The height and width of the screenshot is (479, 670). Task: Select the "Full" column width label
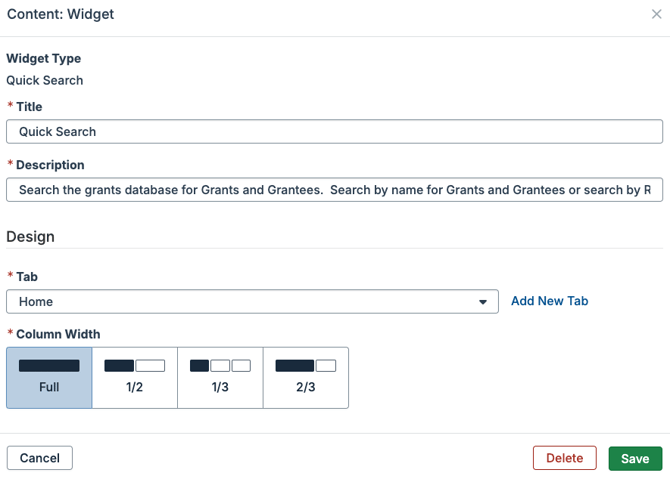[x=49, y=387]
